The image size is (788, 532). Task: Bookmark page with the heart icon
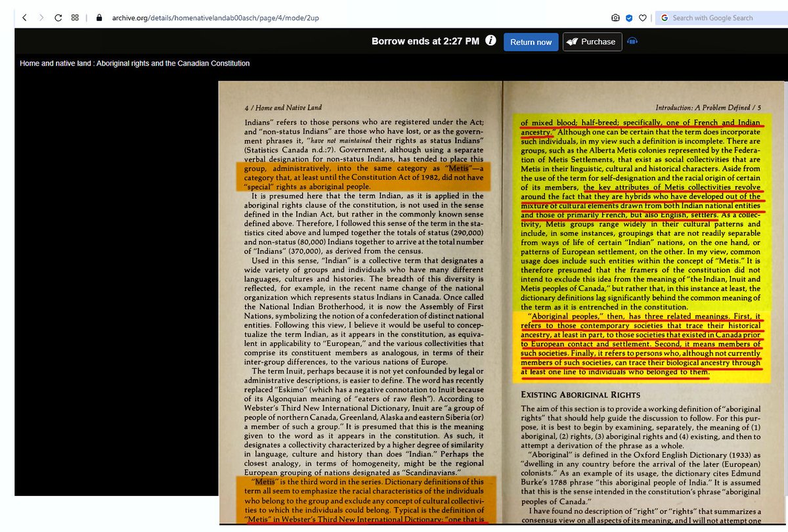coord(643,18)
